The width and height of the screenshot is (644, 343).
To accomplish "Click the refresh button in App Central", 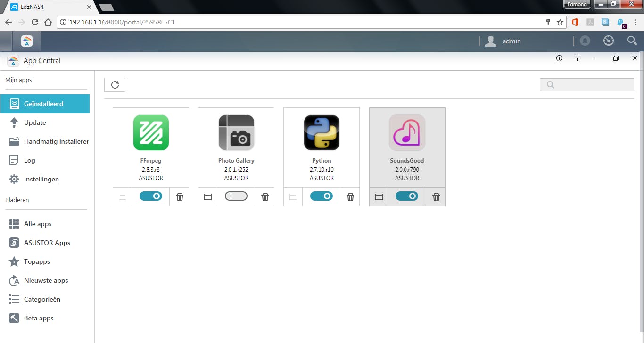I will click(115, 85).
